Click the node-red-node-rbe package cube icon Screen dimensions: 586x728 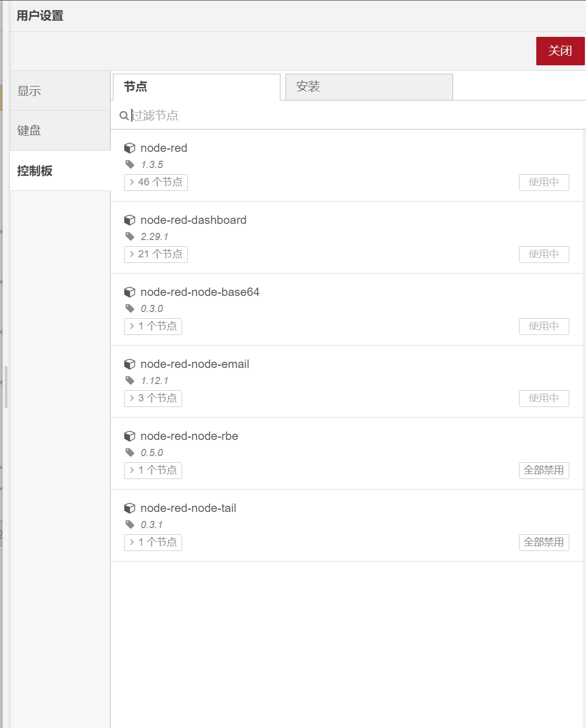pyautogui.click(x=130, y=436)
